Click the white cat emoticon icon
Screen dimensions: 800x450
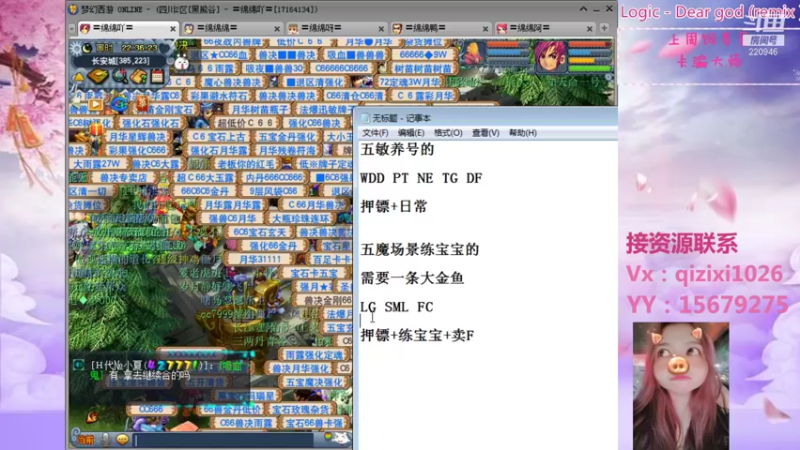(x=341, y=439)
